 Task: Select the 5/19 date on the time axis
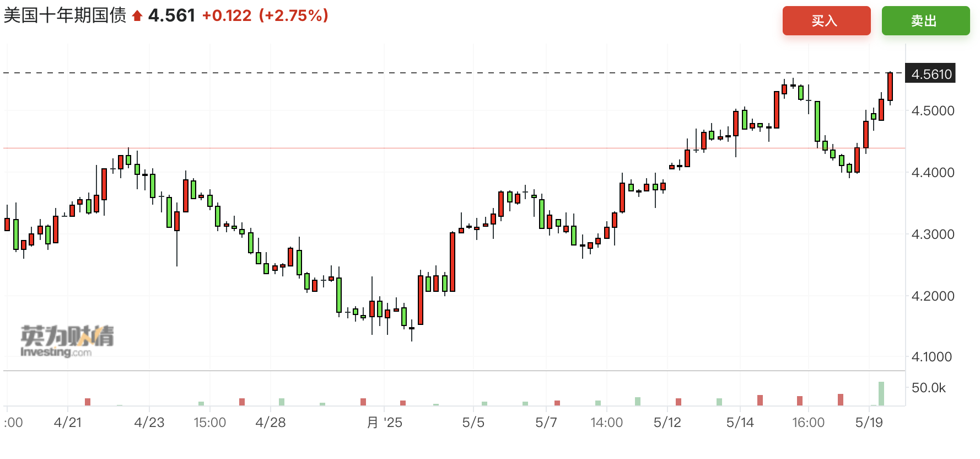pos(869,423)
